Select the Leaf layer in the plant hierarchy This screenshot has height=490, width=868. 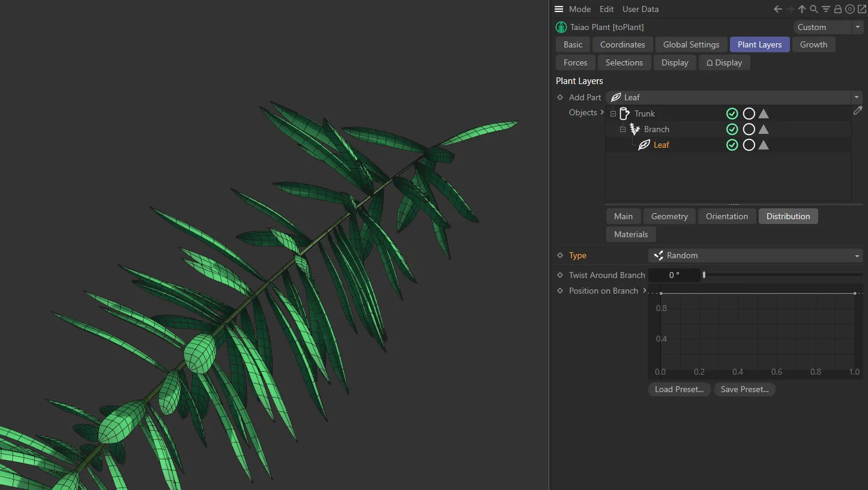click(661, 145)
